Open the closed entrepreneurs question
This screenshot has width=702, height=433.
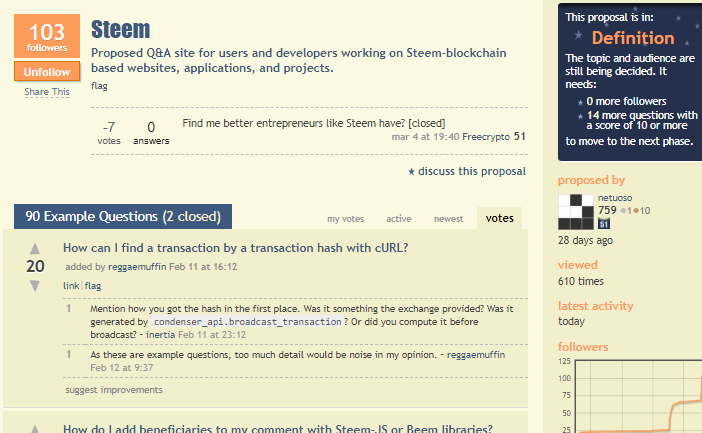coord(313,123)
